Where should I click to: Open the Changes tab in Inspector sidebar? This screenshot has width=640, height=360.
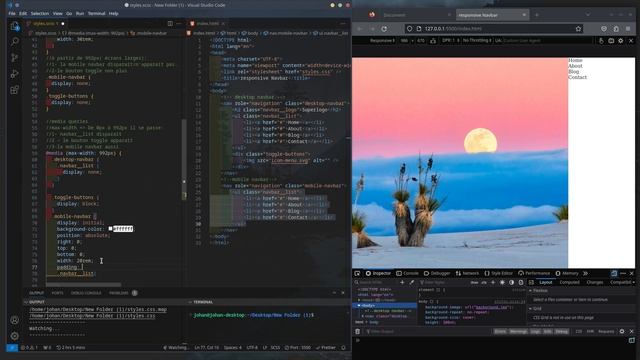point(595,282)
